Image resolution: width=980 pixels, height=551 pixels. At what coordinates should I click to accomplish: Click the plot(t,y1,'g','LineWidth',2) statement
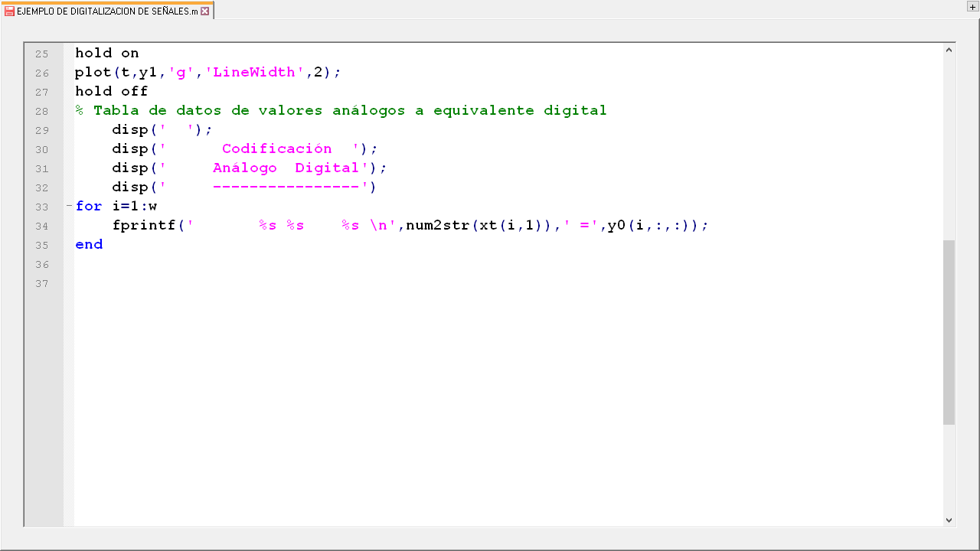pyautogui.click(x=207, y=72)
